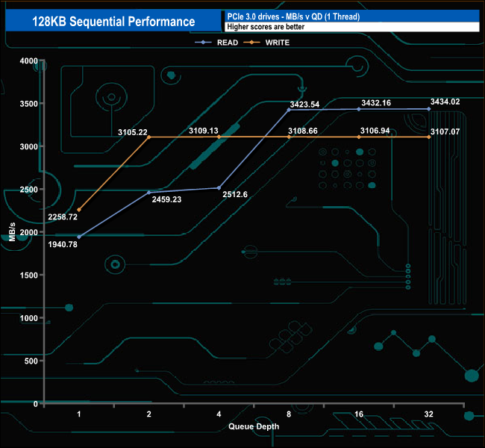Click queue depth 32 x-axis label

coord(429,414)
